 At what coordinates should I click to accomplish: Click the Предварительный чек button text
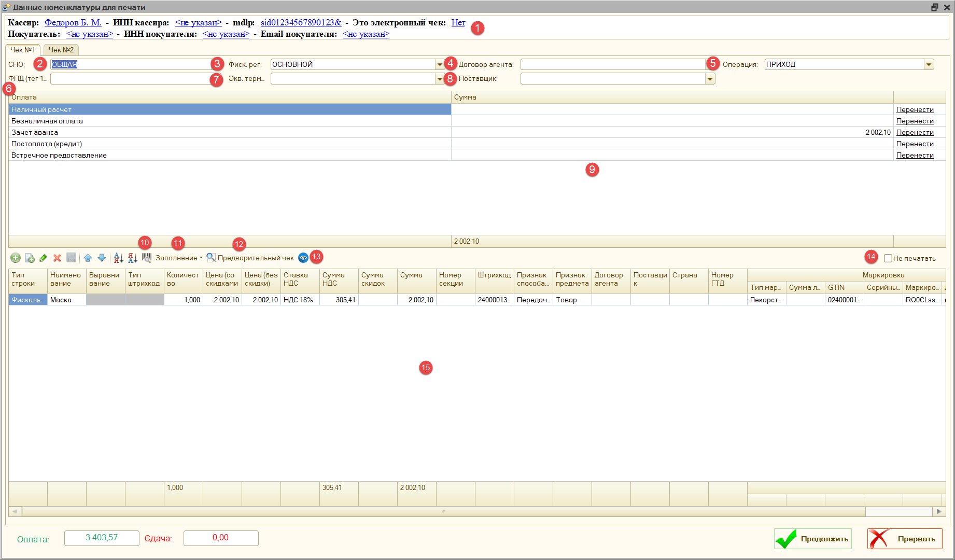click(256, 258)
